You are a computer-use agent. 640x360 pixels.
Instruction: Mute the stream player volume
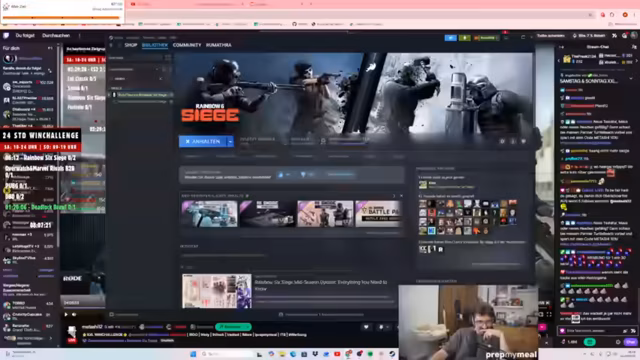(x=74, y=314)
